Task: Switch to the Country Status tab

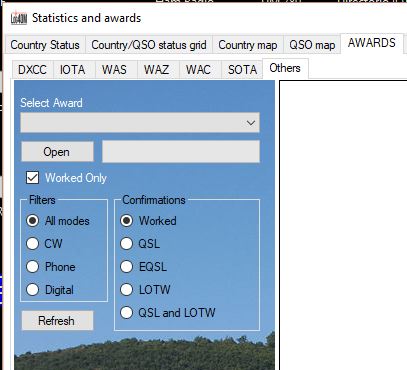Action: [45, 45]
